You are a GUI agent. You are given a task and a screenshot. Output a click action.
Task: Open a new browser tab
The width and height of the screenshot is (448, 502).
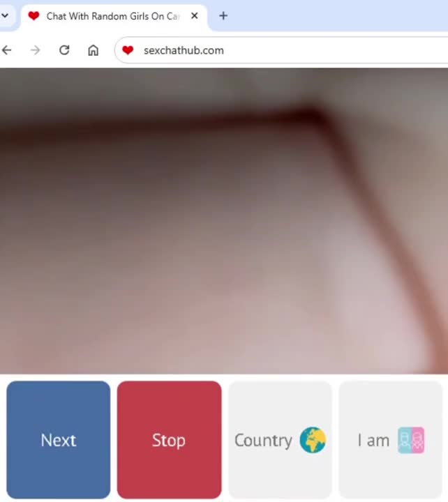coord(223,15)
